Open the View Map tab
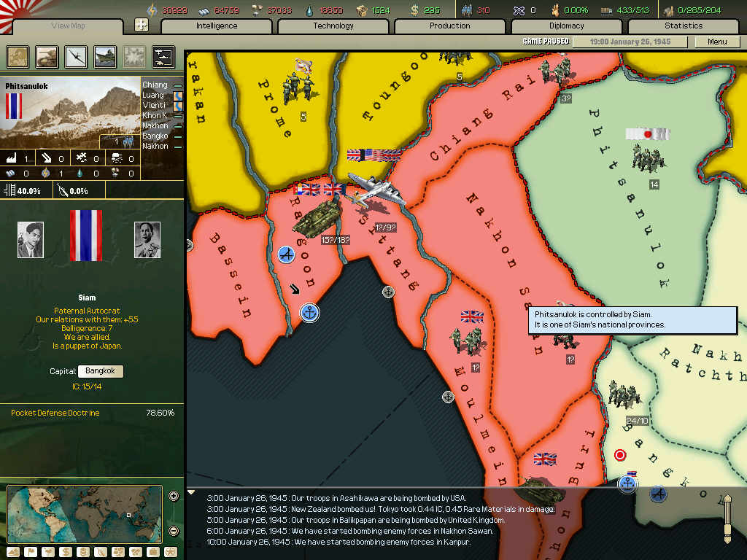747x560 pixels. [68, 26]
